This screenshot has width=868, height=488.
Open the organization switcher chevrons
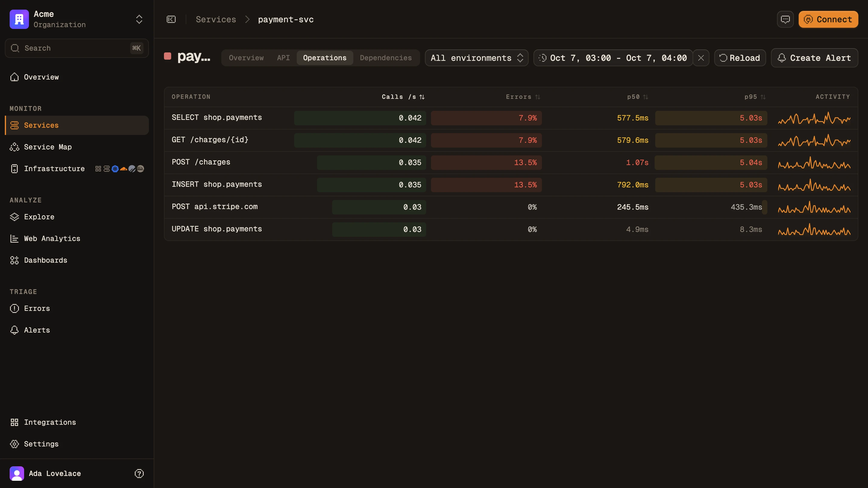[139, 19]
